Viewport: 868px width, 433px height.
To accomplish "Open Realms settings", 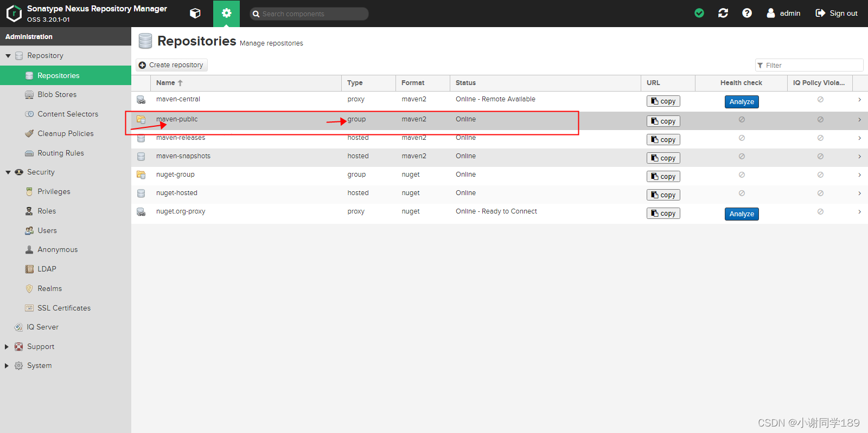I will click(x=49, y=288).
